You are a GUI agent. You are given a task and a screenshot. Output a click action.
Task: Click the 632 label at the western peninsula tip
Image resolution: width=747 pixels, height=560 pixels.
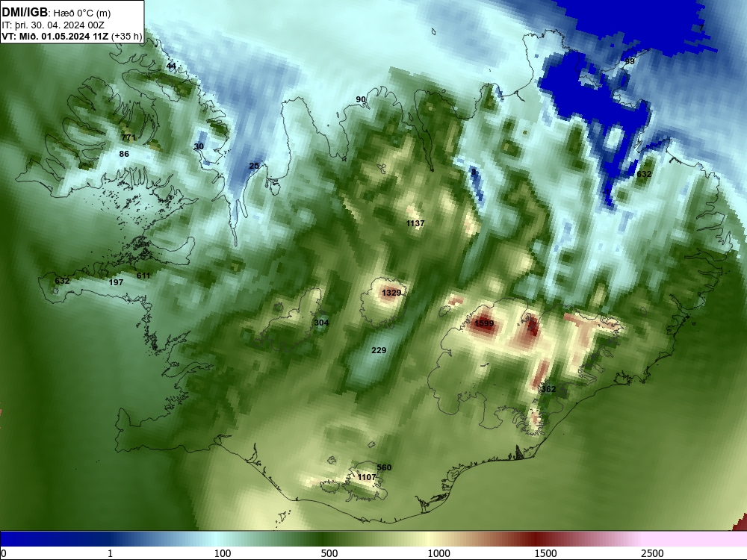click(x=62, y=281)
